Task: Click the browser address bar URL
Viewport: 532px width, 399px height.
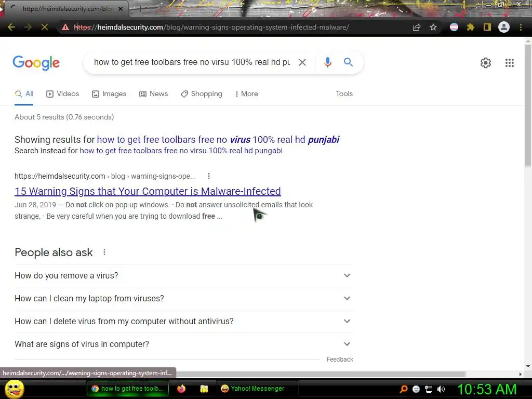Action: point(211,27)
